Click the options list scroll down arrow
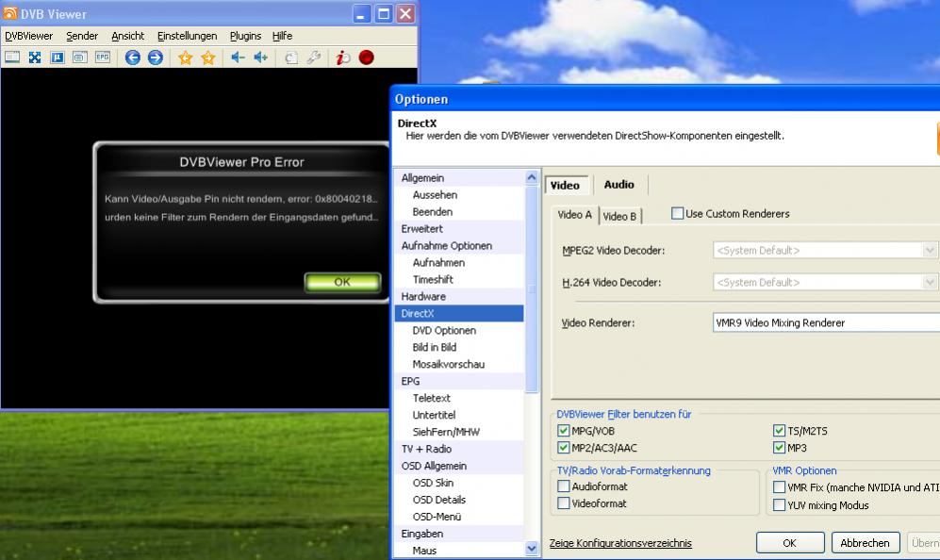The height and width of the screenshot is (560, 940). (x=531, y=548)
